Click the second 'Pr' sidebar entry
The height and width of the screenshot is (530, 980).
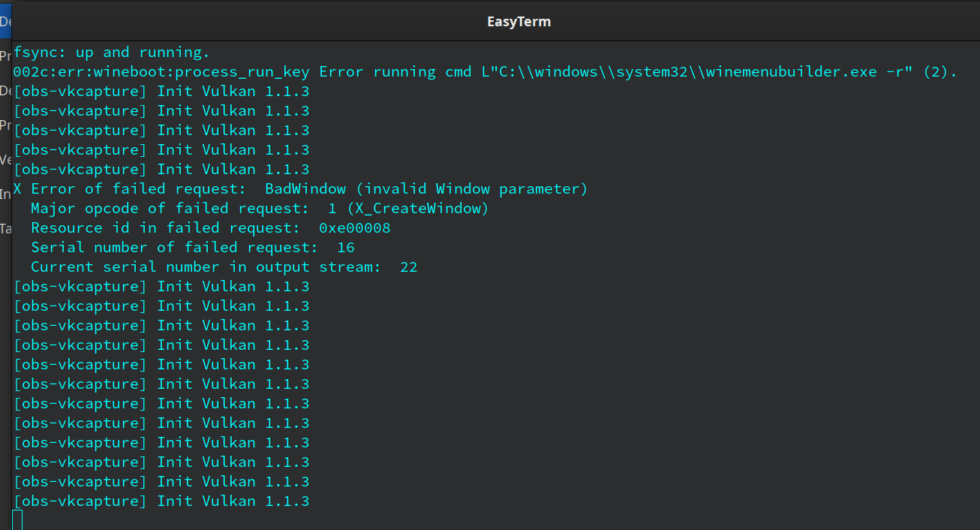5,125
